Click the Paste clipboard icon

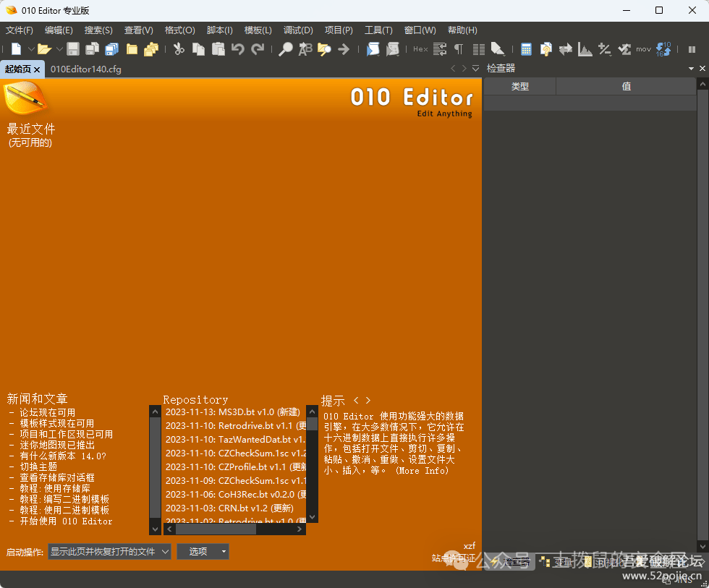(218, 48)
